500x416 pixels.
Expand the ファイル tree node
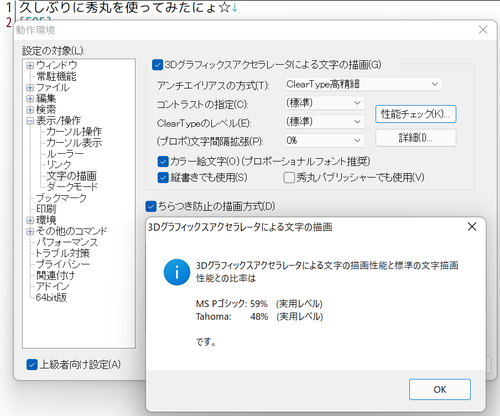30,88
